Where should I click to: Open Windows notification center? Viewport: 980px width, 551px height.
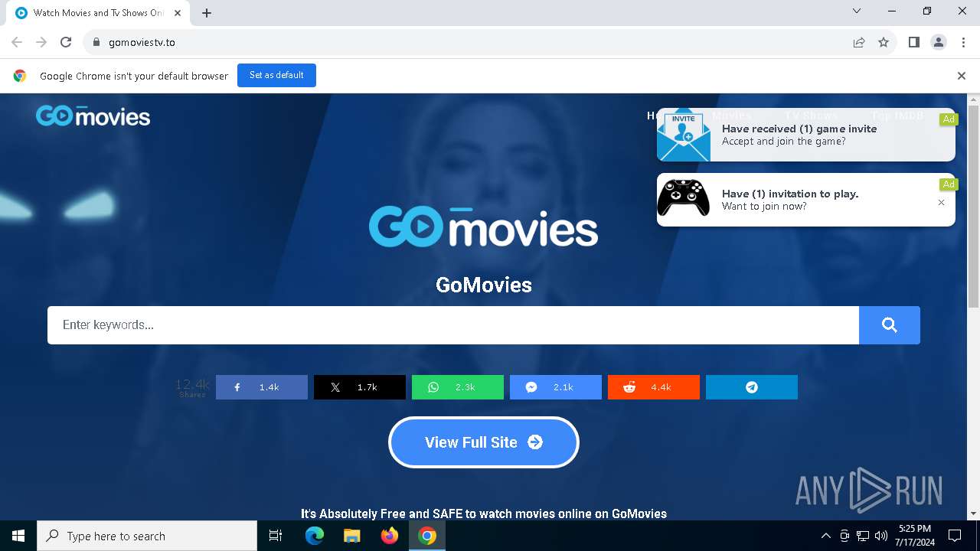click(955, 536)
